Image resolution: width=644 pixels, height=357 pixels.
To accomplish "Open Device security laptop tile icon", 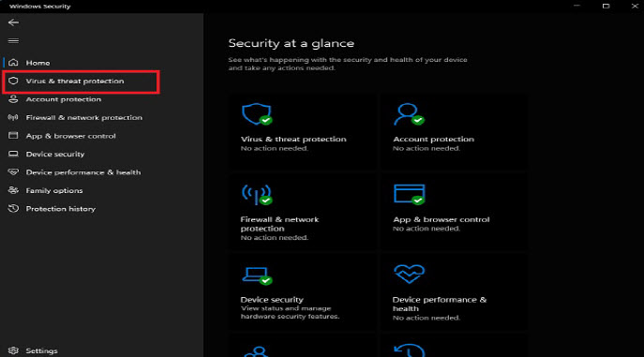I will 256,275.
